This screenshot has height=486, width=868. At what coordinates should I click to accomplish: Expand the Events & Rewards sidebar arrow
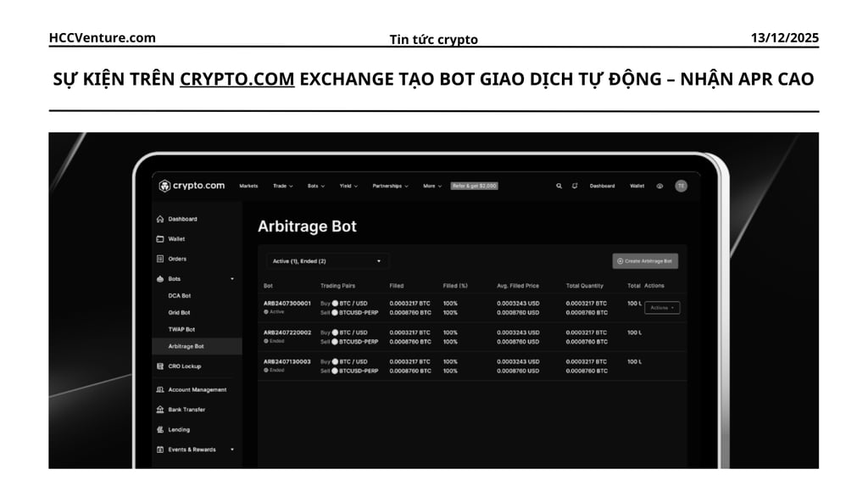(232, 450)
